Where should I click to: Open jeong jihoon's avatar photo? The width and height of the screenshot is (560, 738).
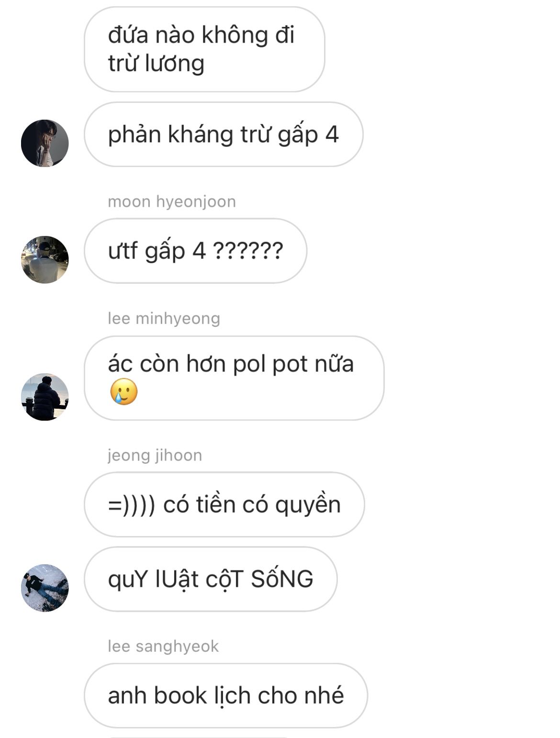coord(45,588)
